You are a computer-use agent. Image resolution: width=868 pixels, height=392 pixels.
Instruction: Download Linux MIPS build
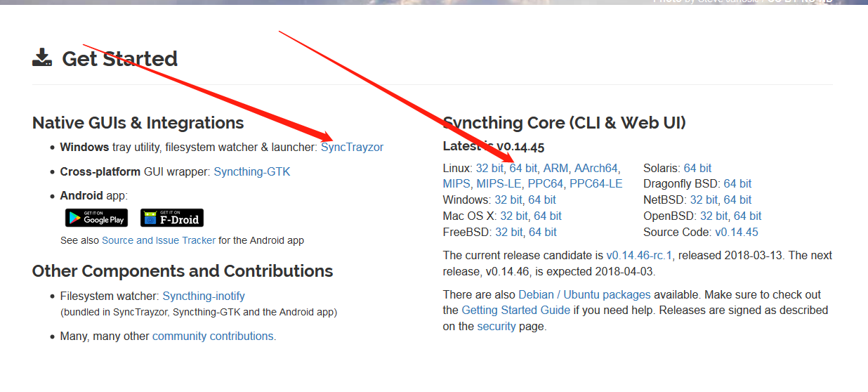[x=456, y=184]
